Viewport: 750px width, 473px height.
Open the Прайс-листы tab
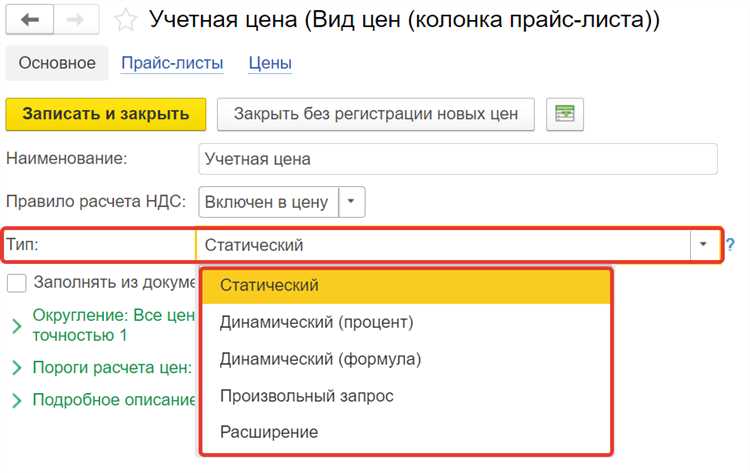(172, 63)
